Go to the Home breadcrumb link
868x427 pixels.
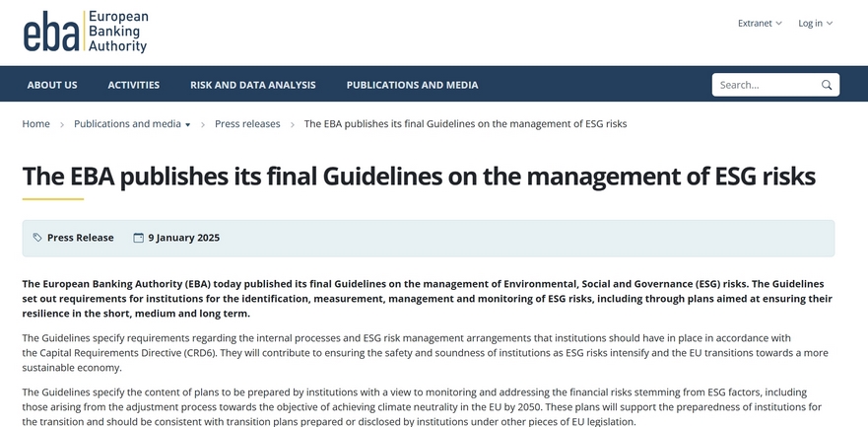click(36, 124)
